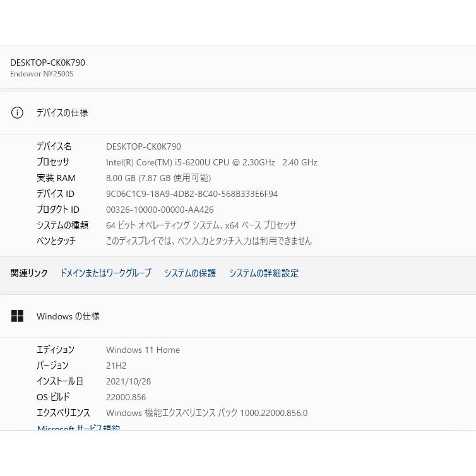
Task: Select the version value 21H2
Action: click(x=116, y=366)
